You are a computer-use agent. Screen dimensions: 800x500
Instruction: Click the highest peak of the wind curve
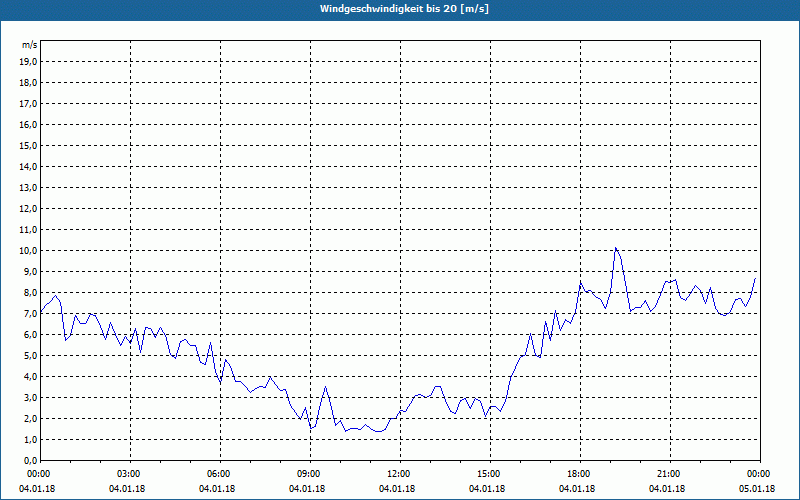pyautogui.click(x=616, y=248)
